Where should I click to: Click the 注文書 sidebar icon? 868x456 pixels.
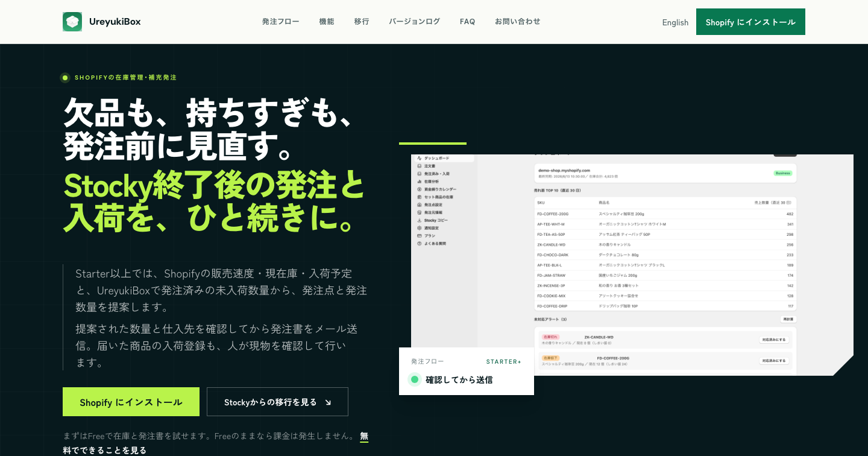coord(419,166)
